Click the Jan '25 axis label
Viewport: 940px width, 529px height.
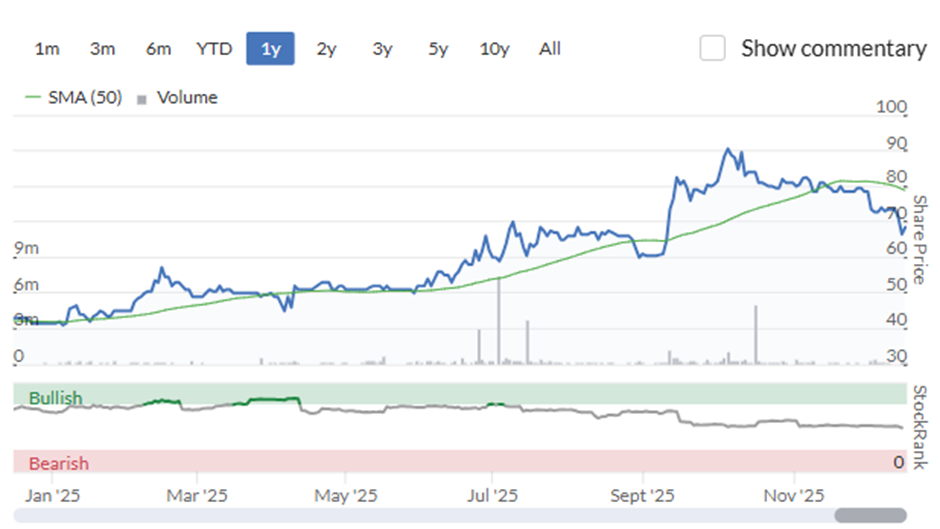point(52,495)
